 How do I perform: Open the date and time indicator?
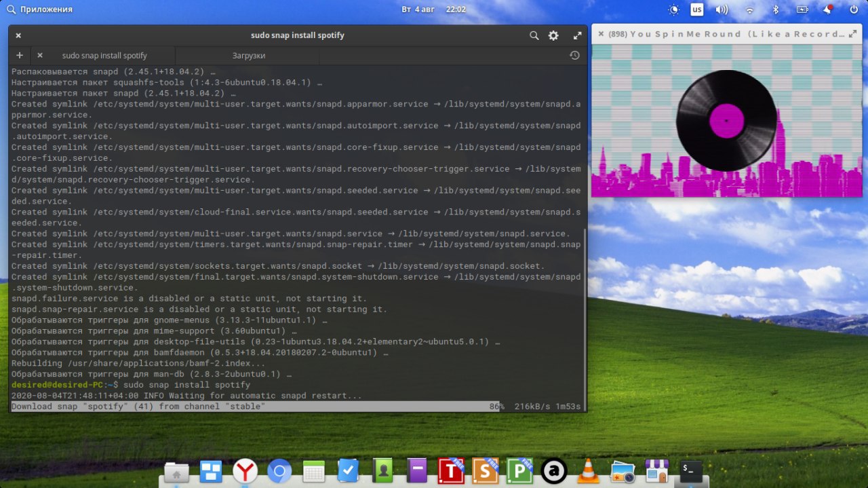coord(433,10)
